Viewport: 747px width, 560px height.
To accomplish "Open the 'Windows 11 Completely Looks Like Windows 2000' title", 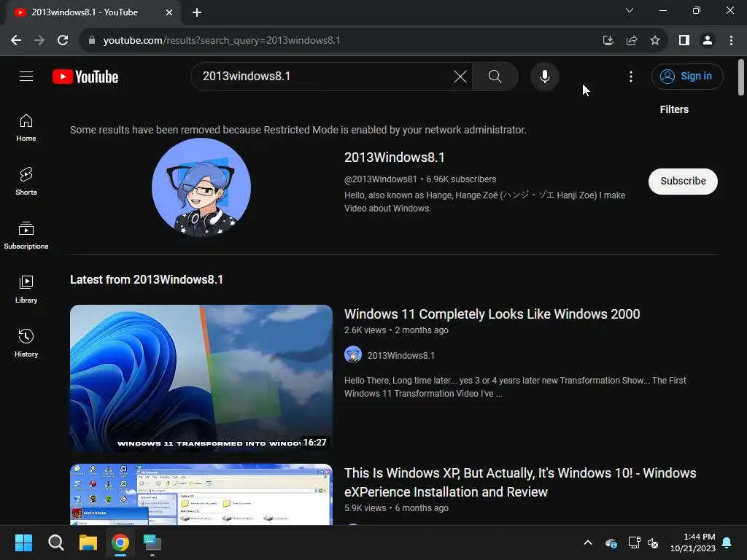I will pyautogui.click(x=492, y=314).
